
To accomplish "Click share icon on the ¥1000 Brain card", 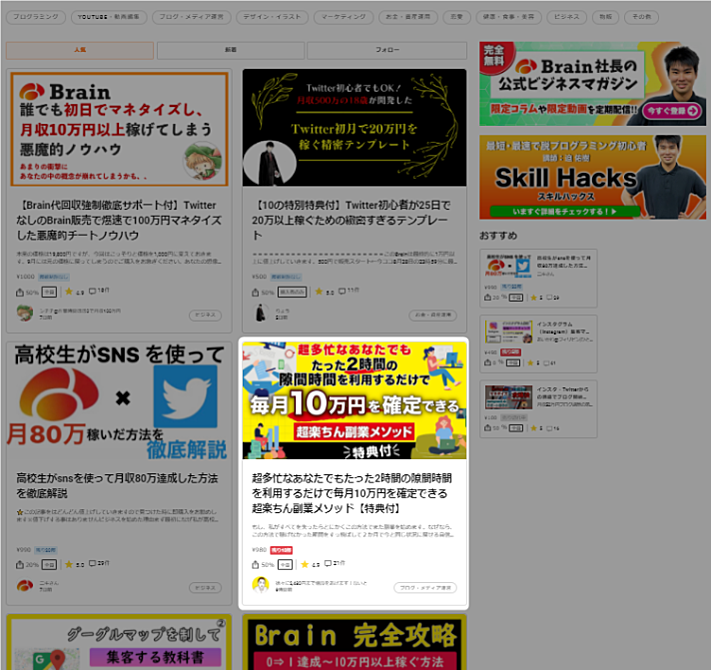I will 20,292.
